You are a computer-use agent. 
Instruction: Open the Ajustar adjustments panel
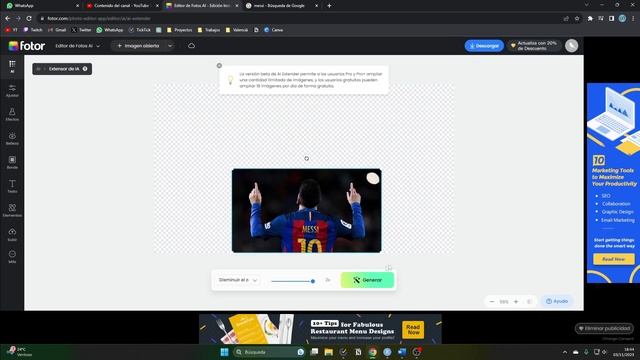[12, 91]
